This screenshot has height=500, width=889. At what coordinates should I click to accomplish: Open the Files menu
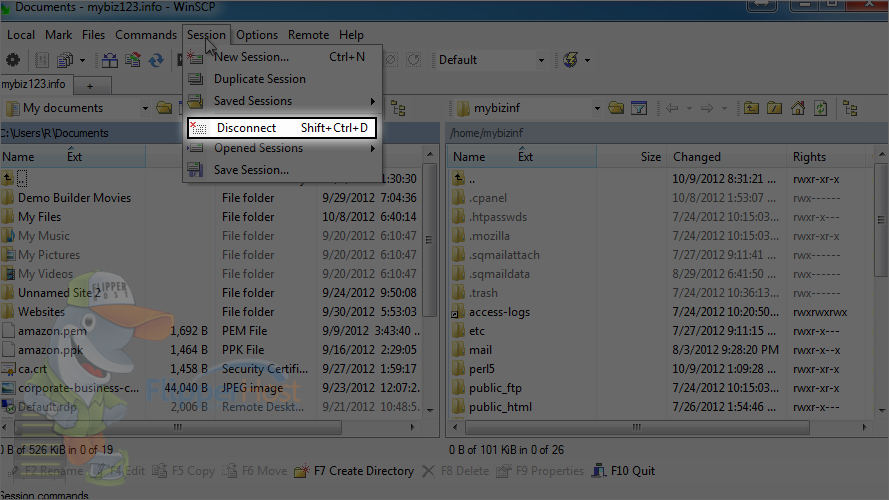93,35
